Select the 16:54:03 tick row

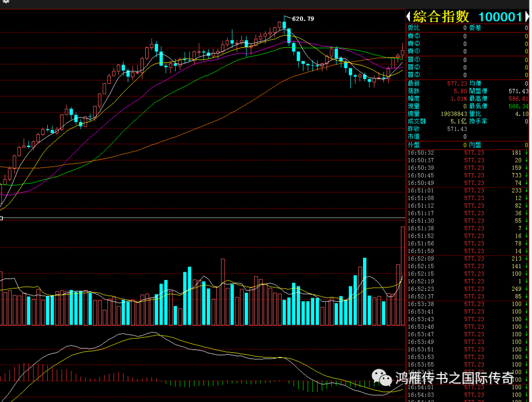[x=467, y=395]
